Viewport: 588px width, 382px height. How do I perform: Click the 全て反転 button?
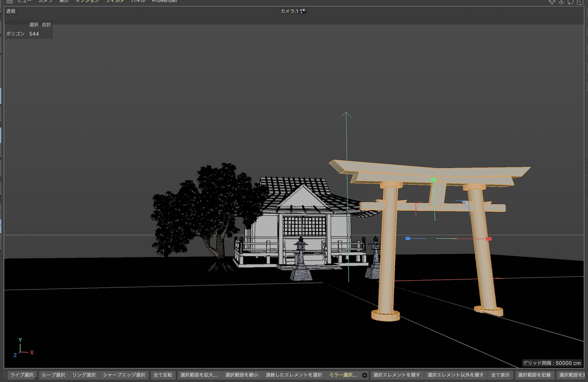click(x=163, y=375)
